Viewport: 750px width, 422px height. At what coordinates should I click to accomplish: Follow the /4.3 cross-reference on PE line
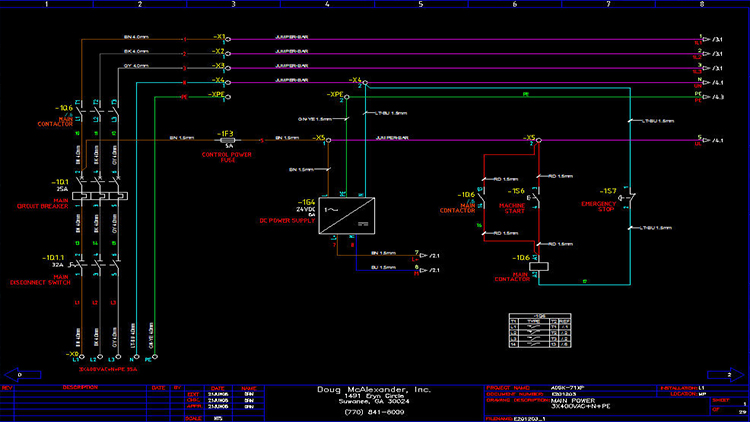pos(714,97)
